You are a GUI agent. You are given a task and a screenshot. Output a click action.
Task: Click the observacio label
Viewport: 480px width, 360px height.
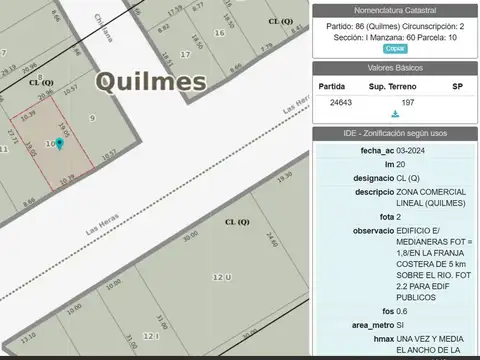[x=373, y=231]
